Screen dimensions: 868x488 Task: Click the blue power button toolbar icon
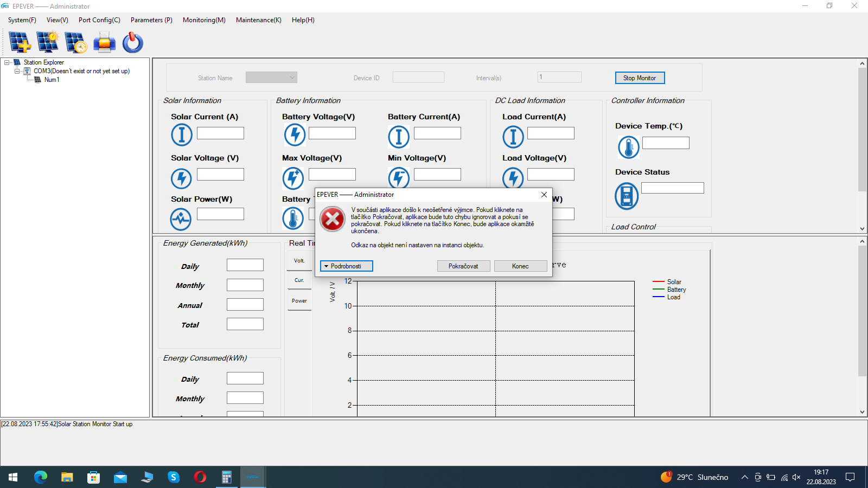132,42
